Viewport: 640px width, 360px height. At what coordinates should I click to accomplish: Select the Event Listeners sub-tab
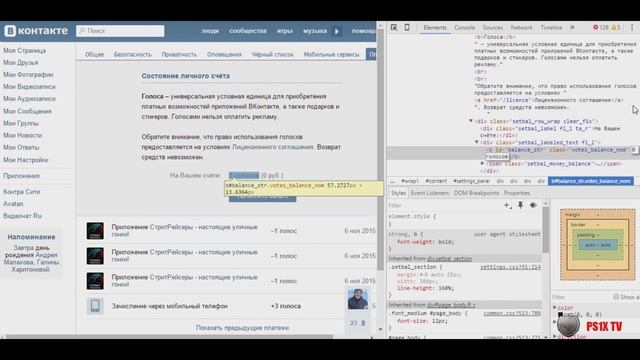(430, 193)
